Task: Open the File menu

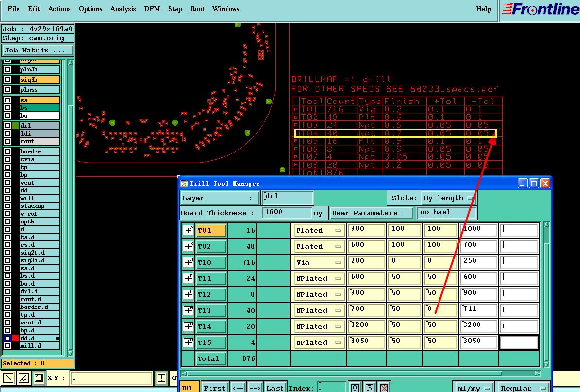Action: click(x=14, y=9)
